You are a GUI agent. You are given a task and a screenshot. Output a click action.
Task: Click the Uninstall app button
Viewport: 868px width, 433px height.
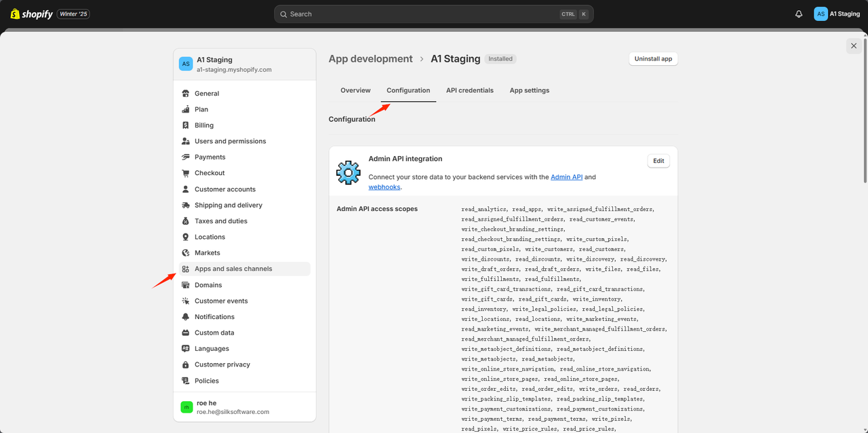pos(653,59)
